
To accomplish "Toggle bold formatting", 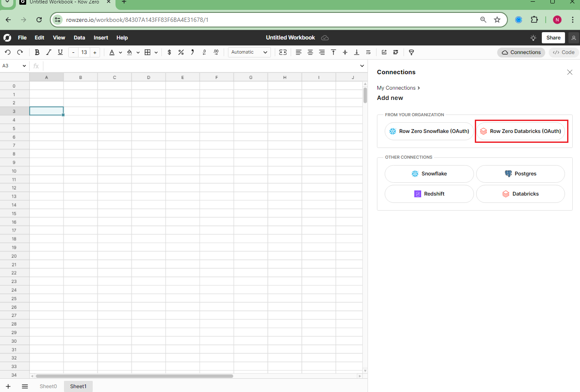I will click(37, 52).
